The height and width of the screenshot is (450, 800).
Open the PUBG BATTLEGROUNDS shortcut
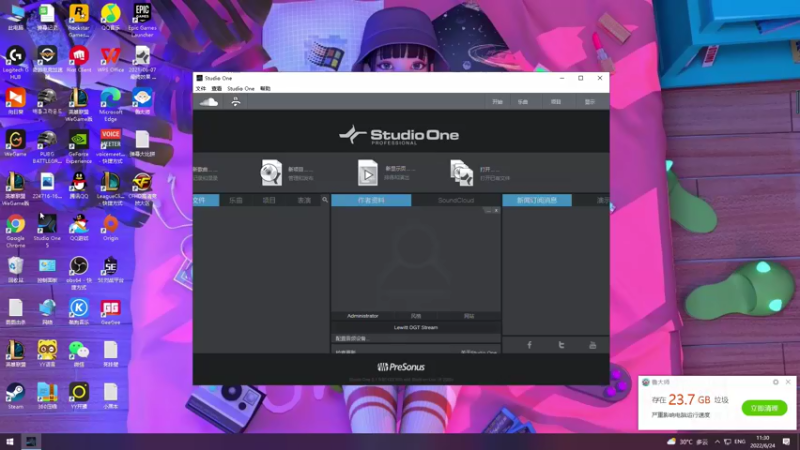[x=47, y=146]
